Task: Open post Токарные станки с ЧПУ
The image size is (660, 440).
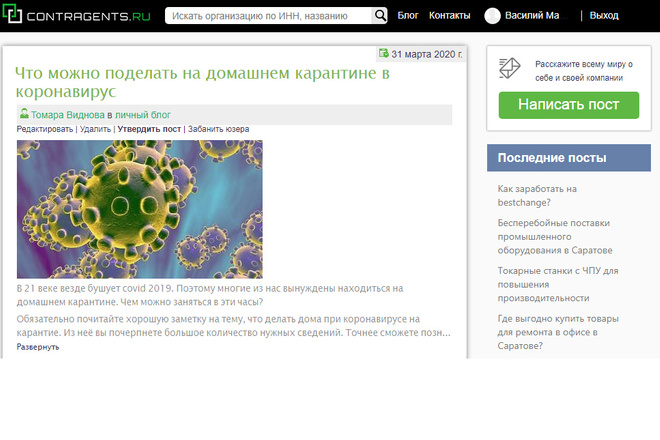Action: point(558,284)
